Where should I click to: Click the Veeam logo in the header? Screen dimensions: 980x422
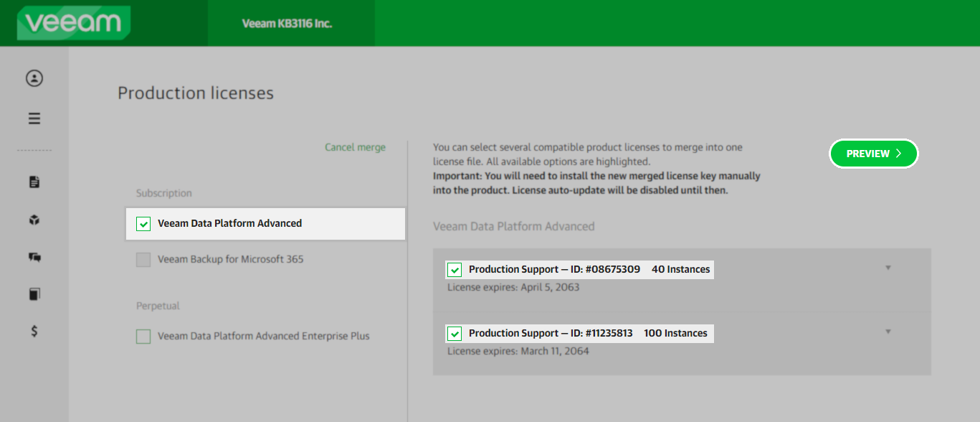click(x=72, y=22)
